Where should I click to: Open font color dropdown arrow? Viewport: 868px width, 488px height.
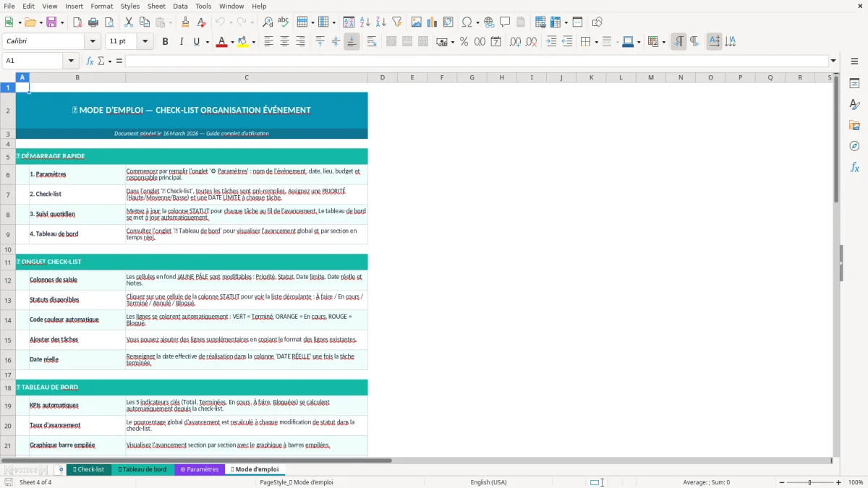pyautogui.click(x=231, y=42)
